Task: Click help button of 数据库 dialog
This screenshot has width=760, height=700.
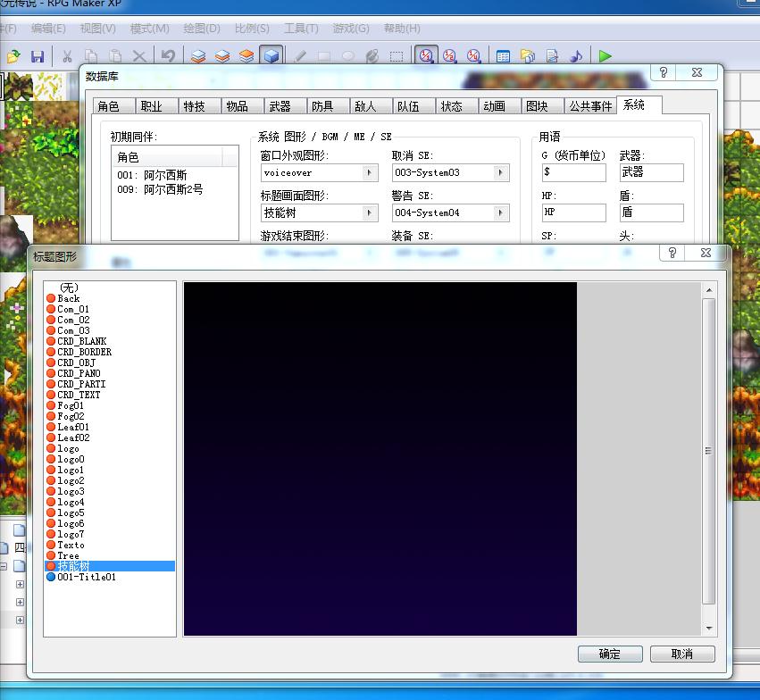Action: coord(664,72)
